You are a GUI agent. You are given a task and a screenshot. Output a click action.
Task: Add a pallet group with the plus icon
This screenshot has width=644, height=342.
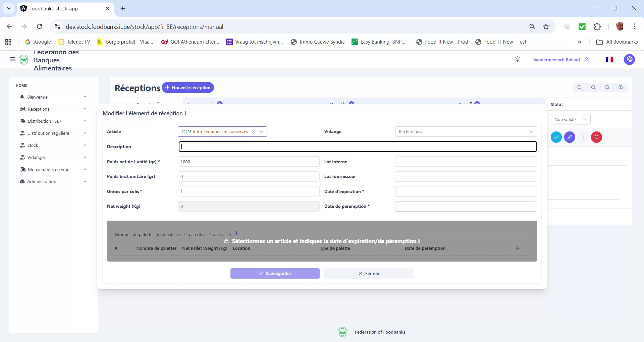(x=237, y=233)
